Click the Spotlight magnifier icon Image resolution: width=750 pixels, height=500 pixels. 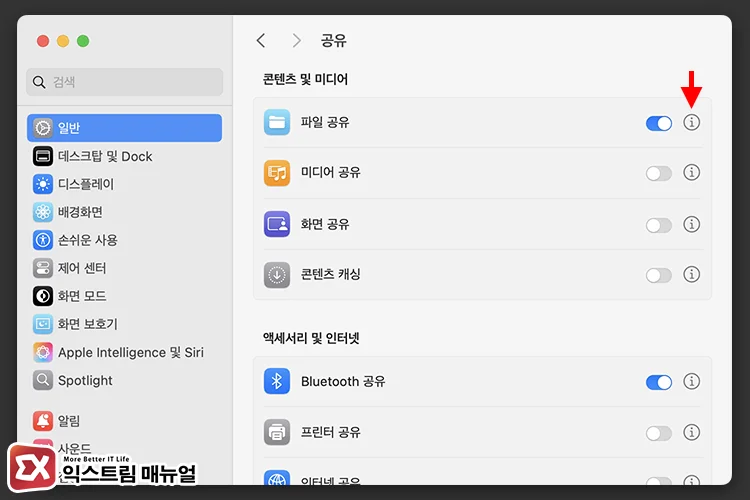coord(43,380)
